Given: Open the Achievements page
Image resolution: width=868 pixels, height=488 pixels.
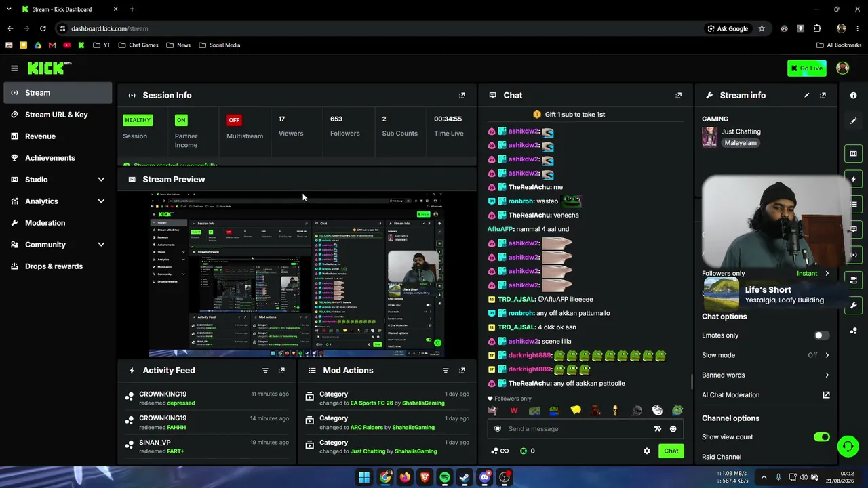Looking at the screenshot, I should pyautogui.click(x=58, y=158).
